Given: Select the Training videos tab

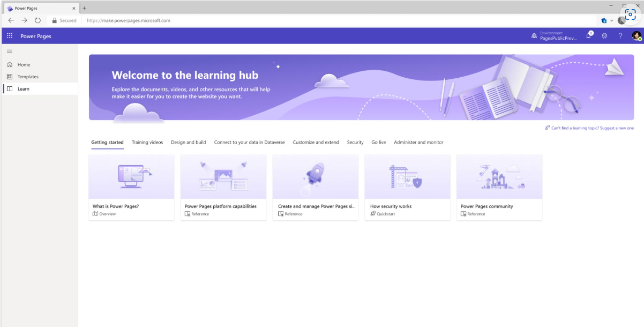Looking at the screenshot, I should coord(147,143).
